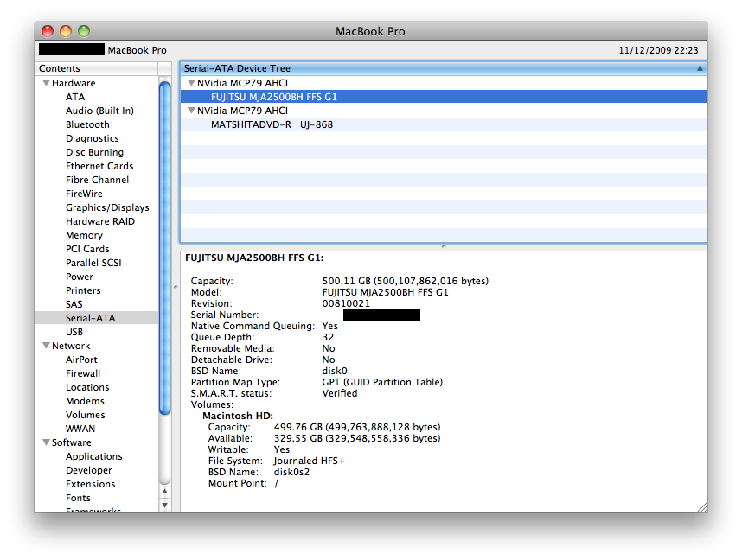Click the Macintosh HD volume heading
This screenshot has height=560, width=742.
pyautogui.click(x=238, y=416)
